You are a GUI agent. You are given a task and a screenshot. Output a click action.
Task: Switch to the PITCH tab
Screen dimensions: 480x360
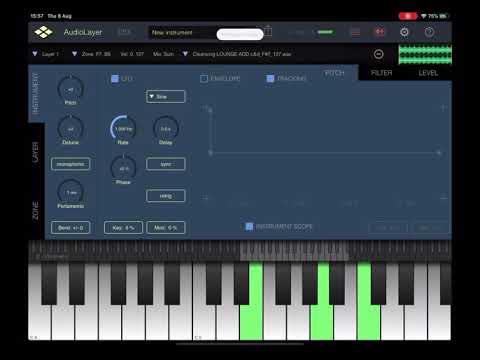tap(334, 73)
